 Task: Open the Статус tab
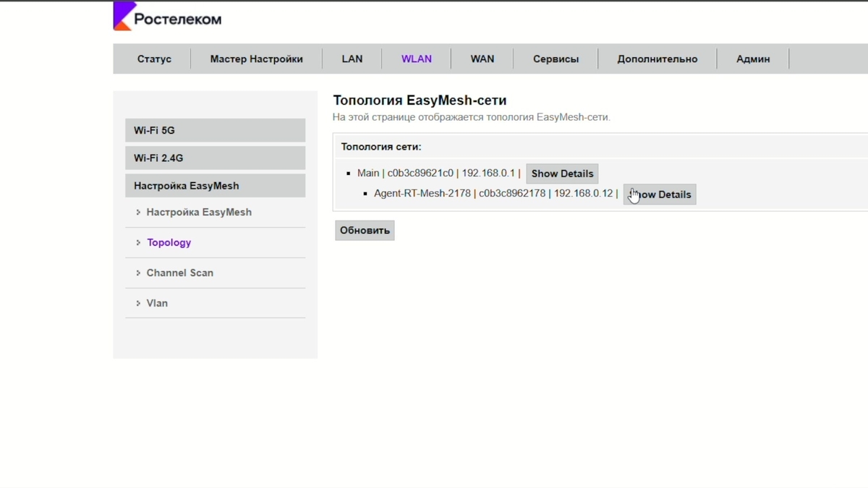[154, 59]
